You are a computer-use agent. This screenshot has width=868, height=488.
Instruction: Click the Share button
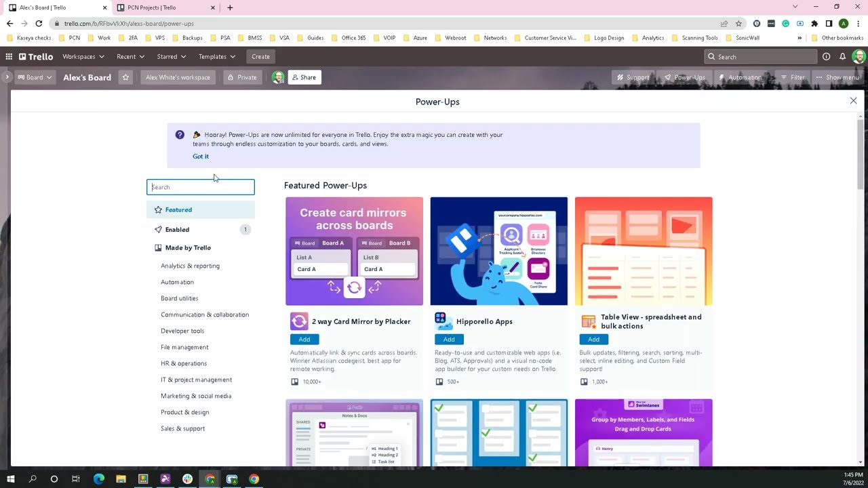tap(304, 77)
